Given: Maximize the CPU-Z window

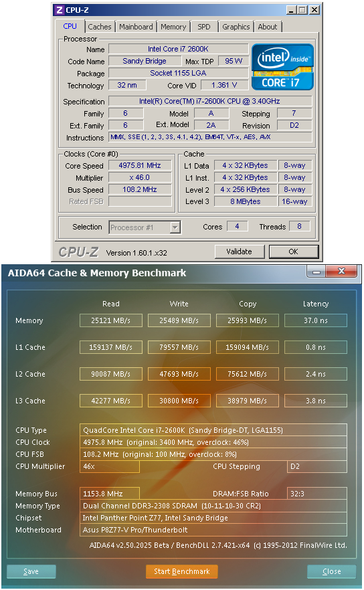Looking at the screenshot, I should coord(302,10).
